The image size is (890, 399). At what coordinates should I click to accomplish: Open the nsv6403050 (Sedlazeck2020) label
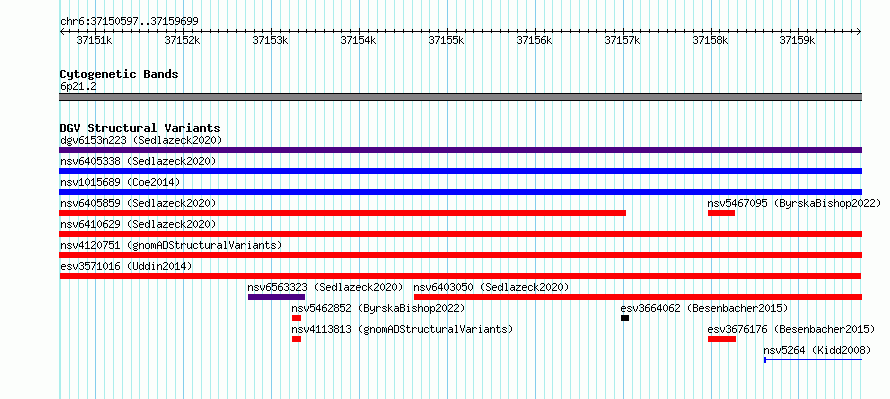[492, 287]
